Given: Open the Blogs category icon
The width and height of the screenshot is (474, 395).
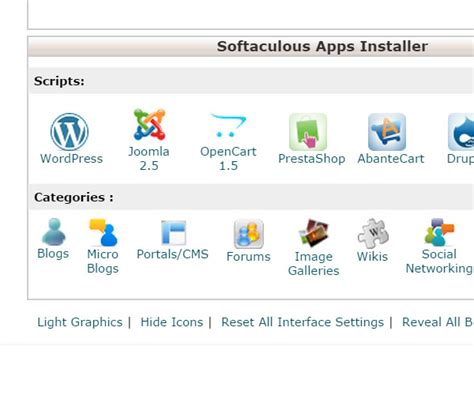Looking at the screenshot, I should (53, 232).
